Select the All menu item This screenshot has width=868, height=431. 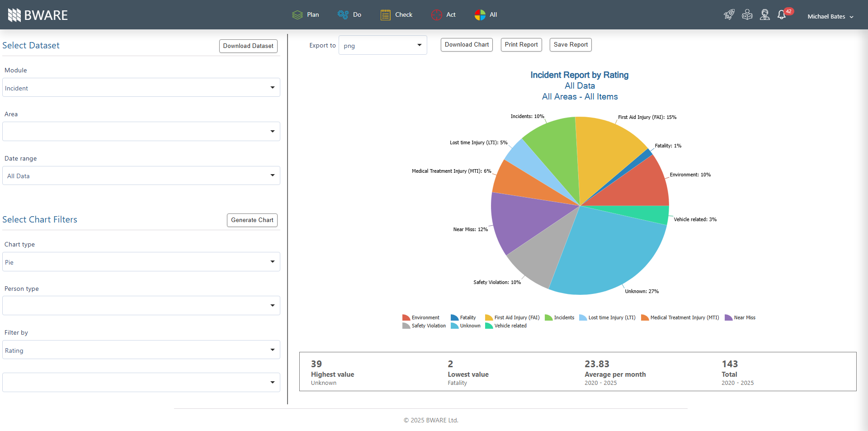click(486, 15)
